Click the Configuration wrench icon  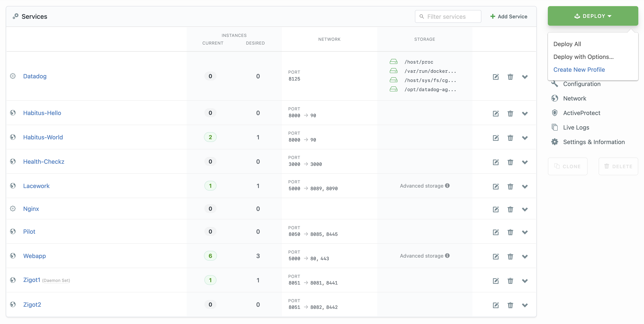tap(555, 84)
